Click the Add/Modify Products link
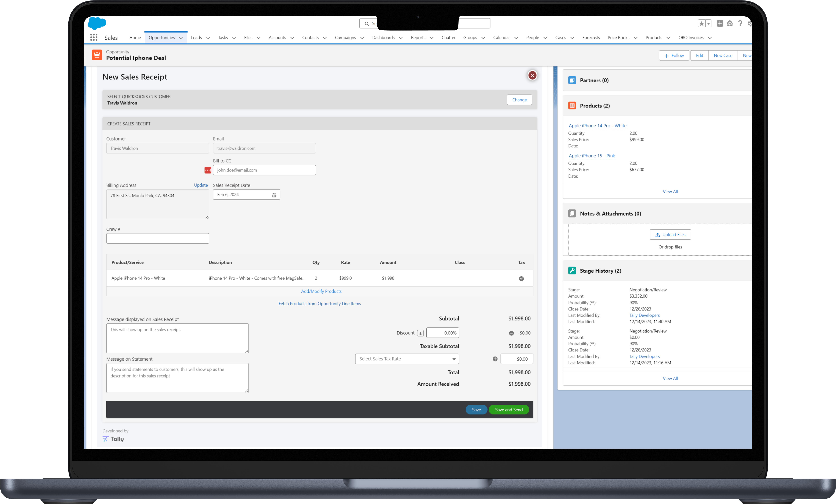The height and width of the screenshot is (504, 836). (x=321, y=291)
